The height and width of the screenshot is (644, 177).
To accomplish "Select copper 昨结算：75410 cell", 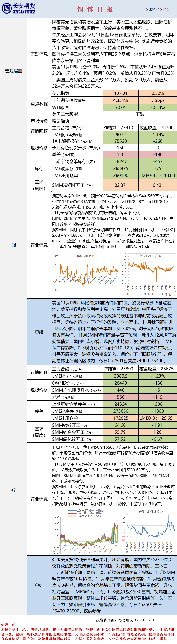I will 121,128.
